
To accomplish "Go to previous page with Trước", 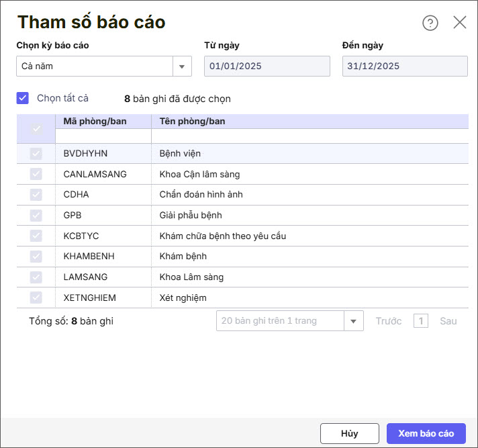I will 389,321.
